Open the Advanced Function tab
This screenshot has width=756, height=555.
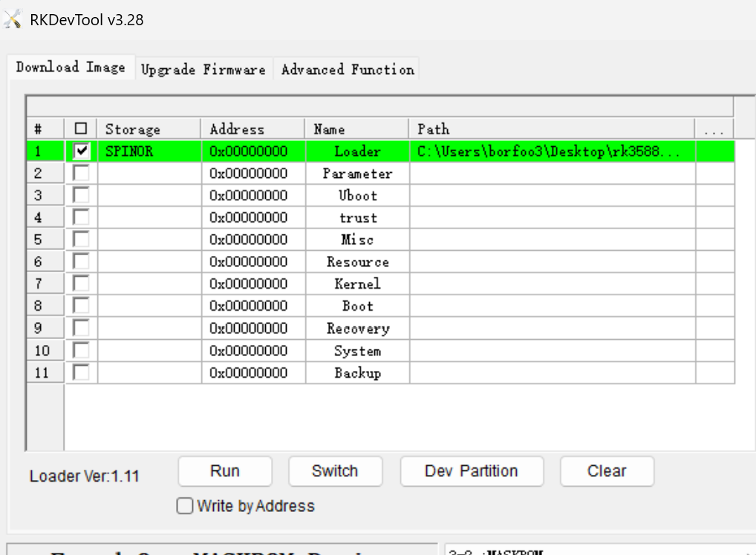click(347, 70)
